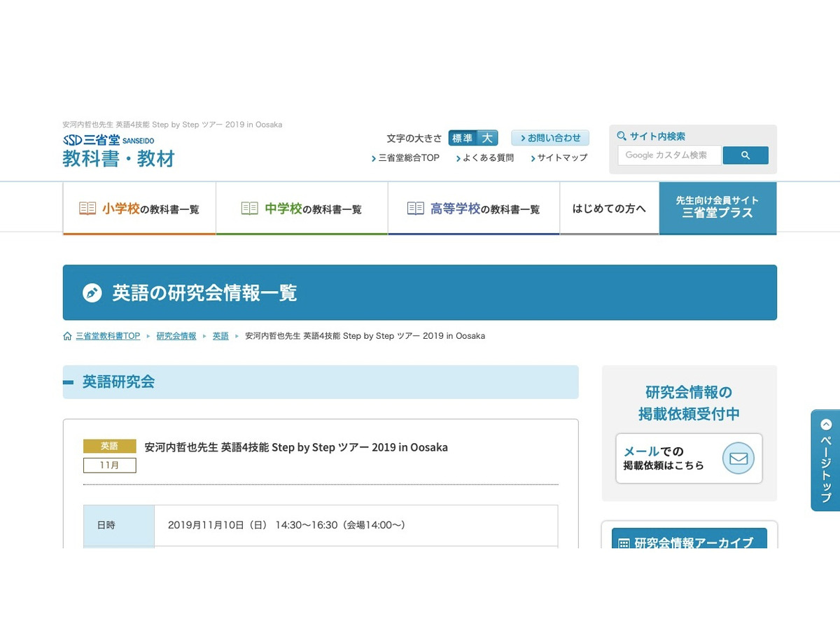Click the pencil icon in blue header
840x630 pixels.
(92, 293)
